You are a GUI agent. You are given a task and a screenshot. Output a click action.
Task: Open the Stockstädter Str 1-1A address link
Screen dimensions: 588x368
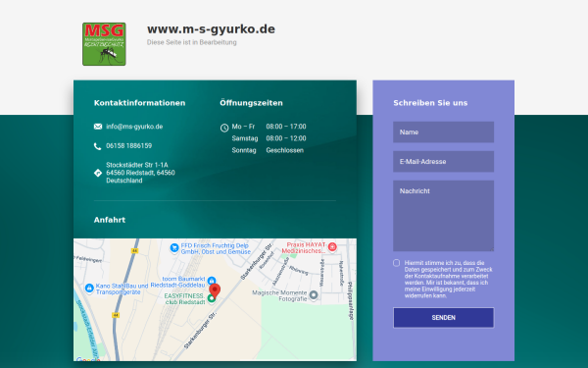(140, 173)
